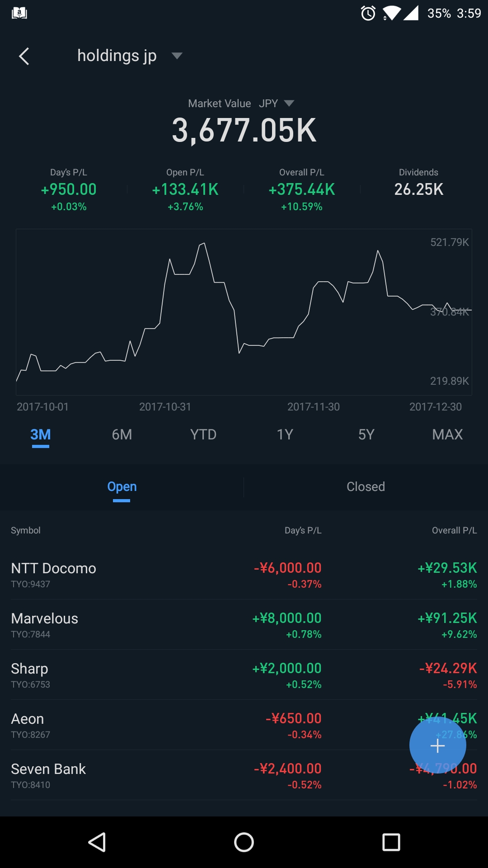Expand the holdings jp portfolio dropdown

(x=177, y=56)
